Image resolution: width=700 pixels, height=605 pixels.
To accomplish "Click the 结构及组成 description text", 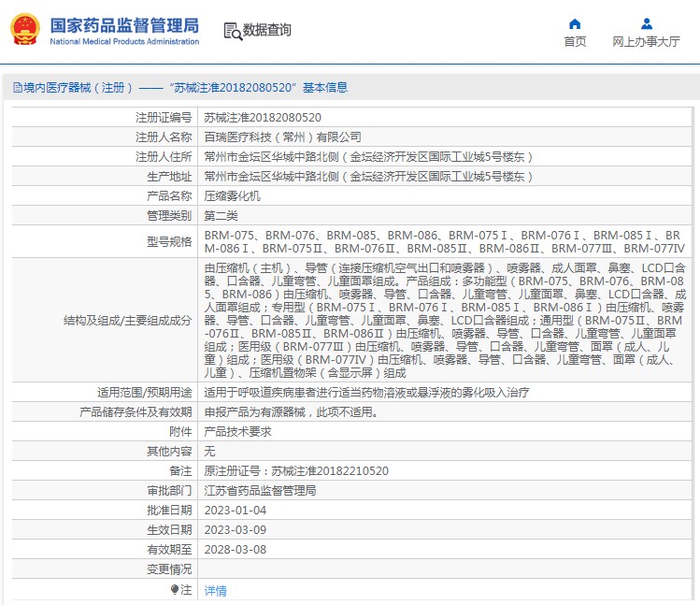I will 445,320.
